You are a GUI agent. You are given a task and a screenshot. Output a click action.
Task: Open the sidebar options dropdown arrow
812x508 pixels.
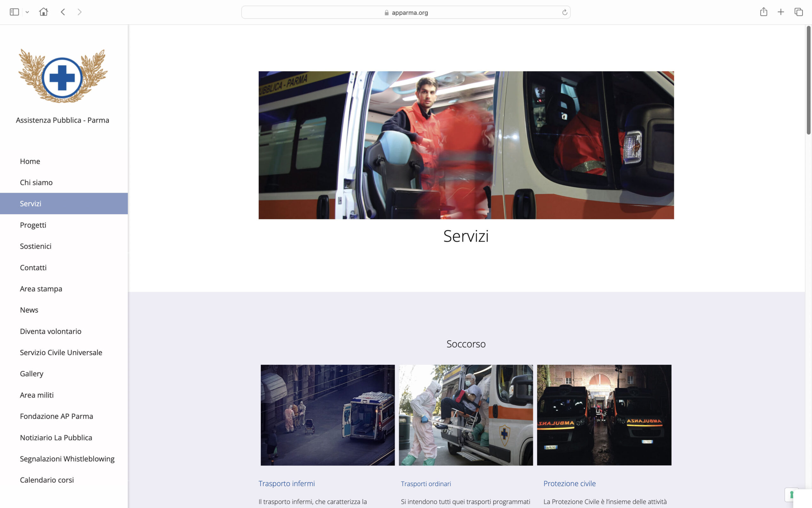27,12
